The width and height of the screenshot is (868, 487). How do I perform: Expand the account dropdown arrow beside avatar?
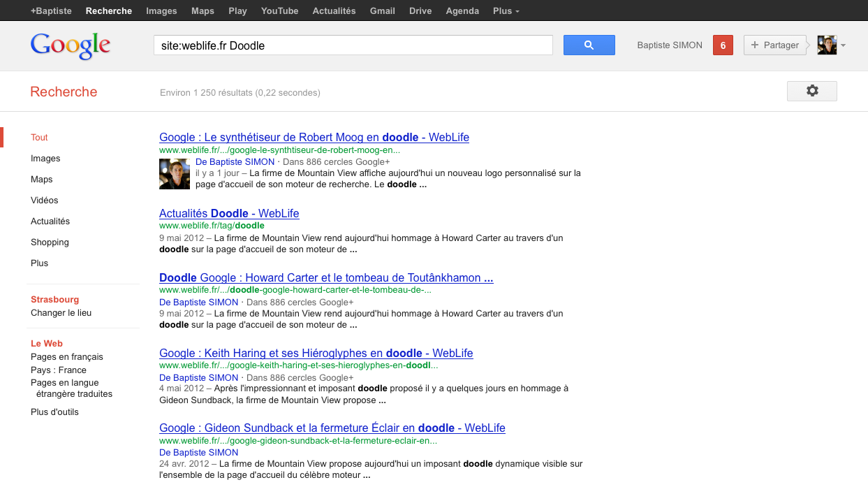pos(844,45)
